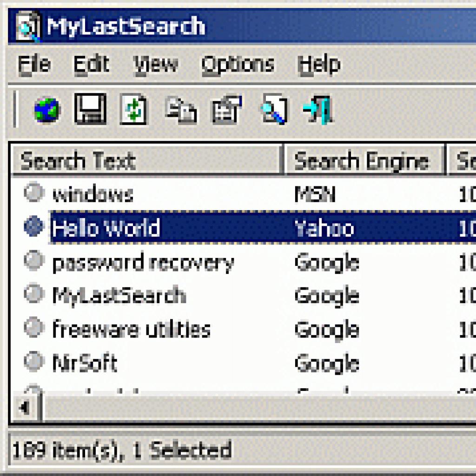Click the row icon beside "NirSoft"

pos(34,362)
